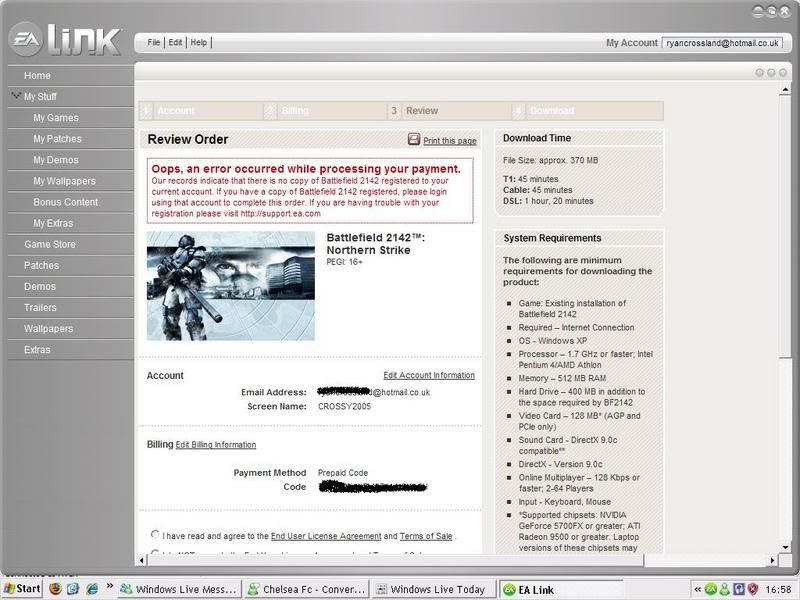
Task: Click the My Account email field
Action: [721, 43]
